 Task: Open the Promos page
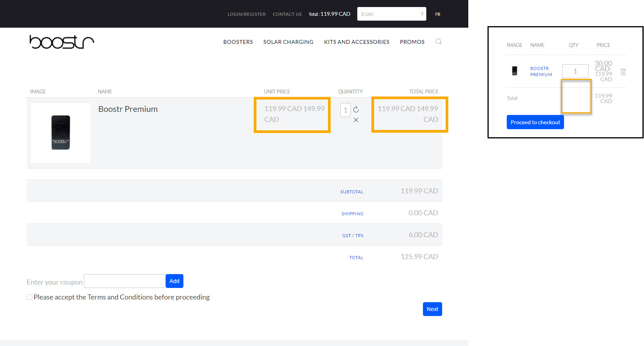412,42
